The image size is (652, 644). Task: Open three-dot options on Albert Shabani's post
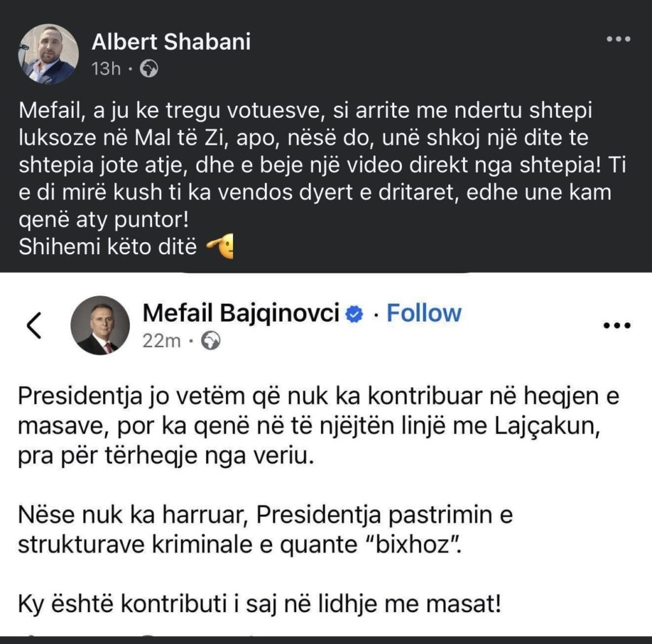[617, 39]
